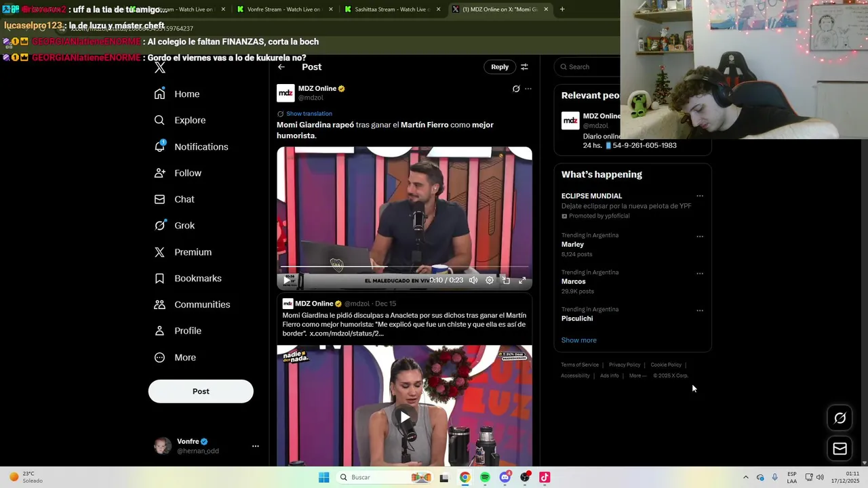Click the Dec 15 timestamp of quoted post
Image resolution: width=868 pixels, height=488 pixels.
coord(385,304)
